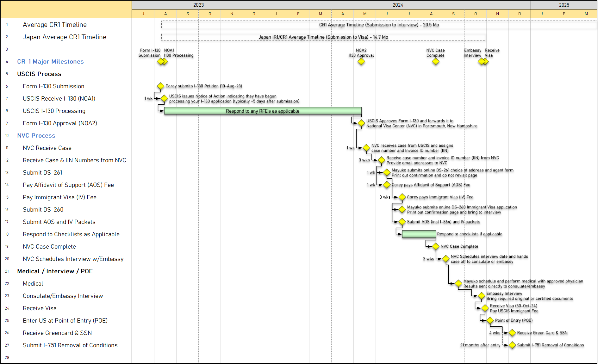Image resolution: width=598 pixels, height=364 pixels.
Task: Select 'Submit I-751 Removal of Conditions' task name in row 27
Action: [70, 345]
